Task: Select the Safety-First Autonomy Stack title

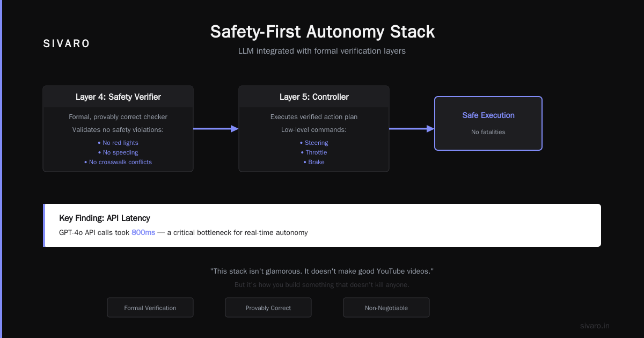Action: [322, 31]
